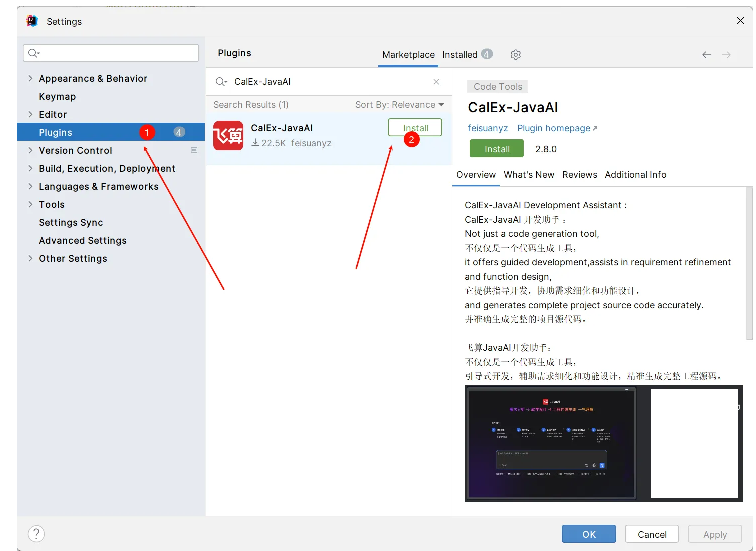Click the Cancel button
The height and width of the screenshot is (551, 756).
pos(652,534)
